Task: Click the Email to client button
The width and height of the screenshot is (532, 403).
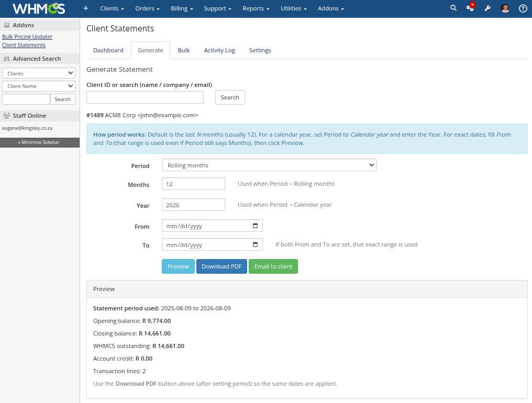Action: pyautogui.click(x=273, y=266)
